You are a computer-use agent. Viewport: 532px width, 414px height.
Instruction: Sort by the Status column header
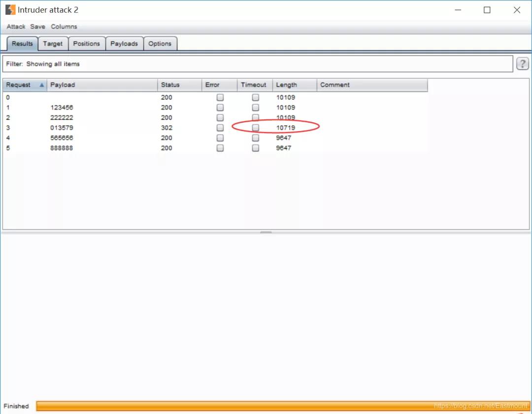[x=179, y=85]
